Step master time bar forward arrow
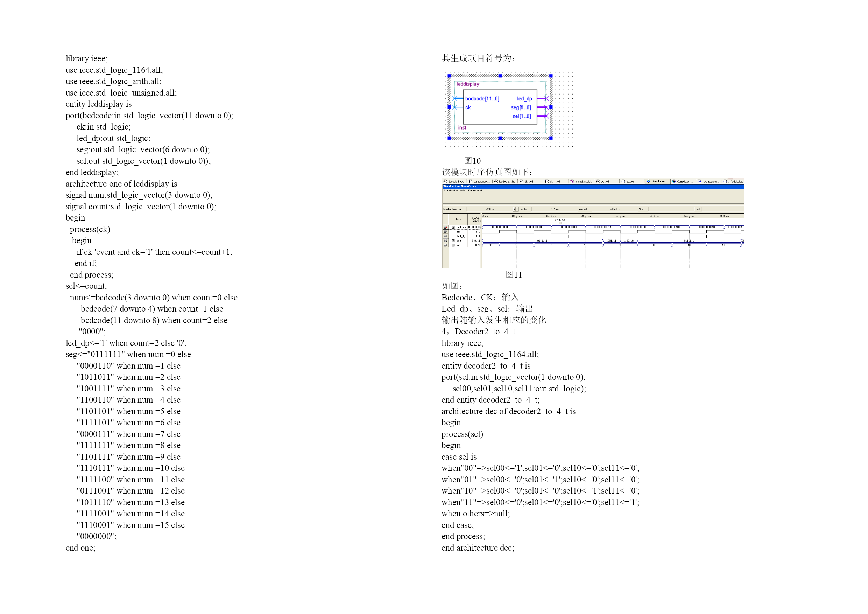Viewport: 868px width, 614px height. click(x=517, y=209)
